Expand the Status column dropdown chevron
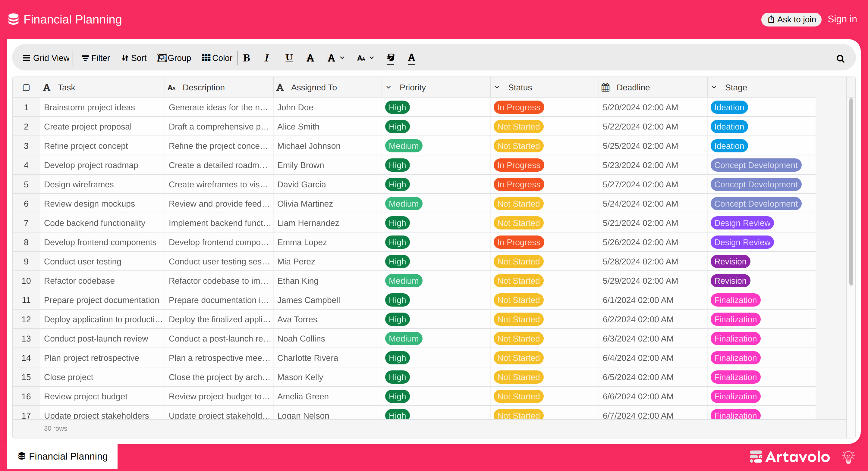 pyautogui.click(x=497, y=88)
